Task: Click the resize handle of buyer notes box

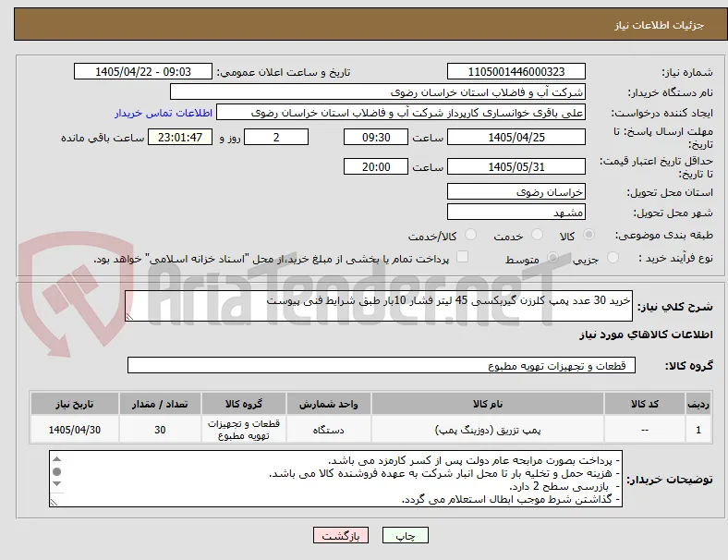Action: click(54, 502)
